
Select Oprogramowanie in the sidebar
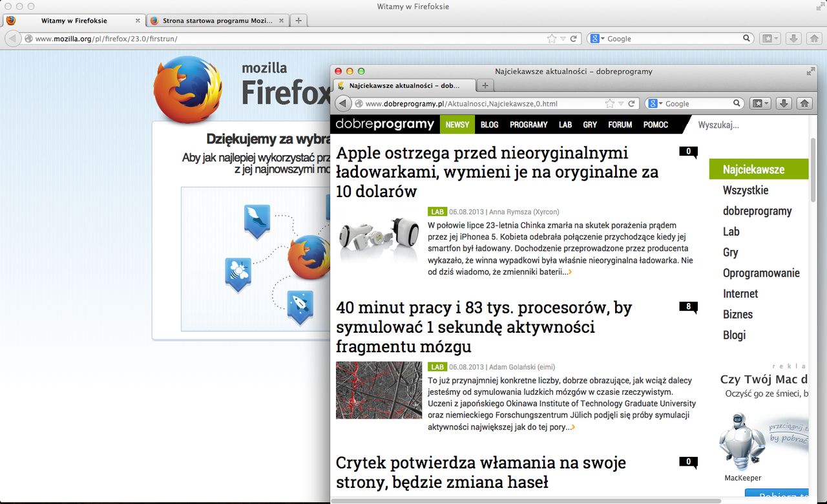click(761, 273)
